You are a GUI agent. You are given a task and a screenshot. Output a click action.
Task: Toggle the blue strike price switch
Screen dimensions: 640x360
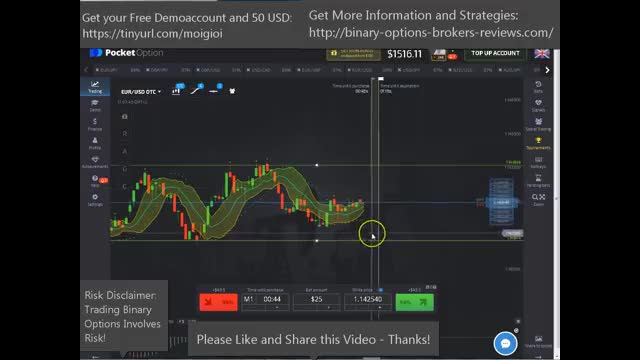380,290
